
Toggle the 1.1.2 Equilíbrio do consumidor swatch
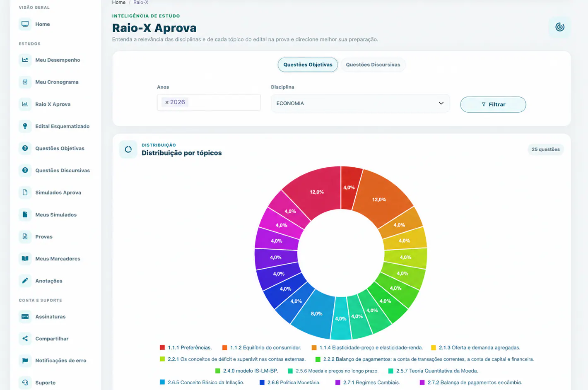tap(225, 348)
